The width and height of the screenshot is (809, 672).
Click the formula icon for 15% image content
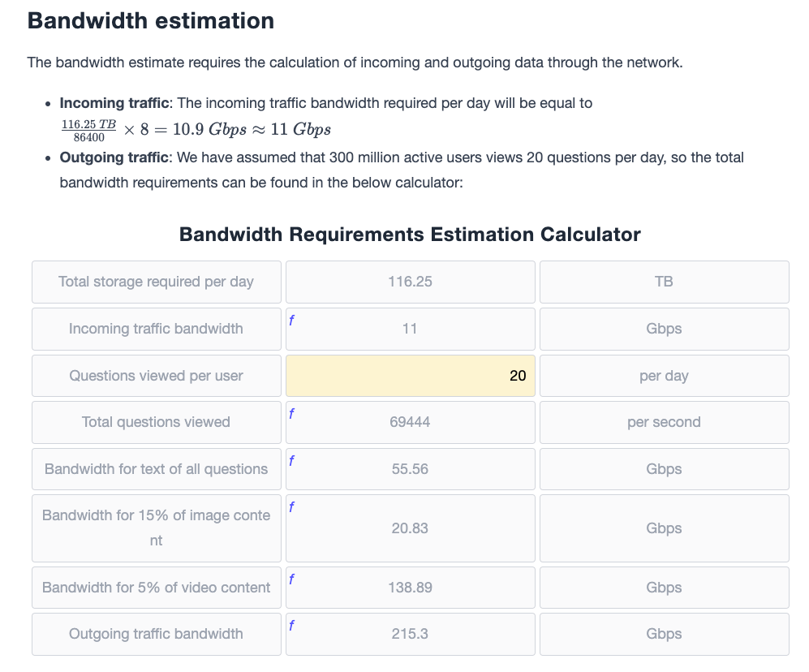pos(291,506)
